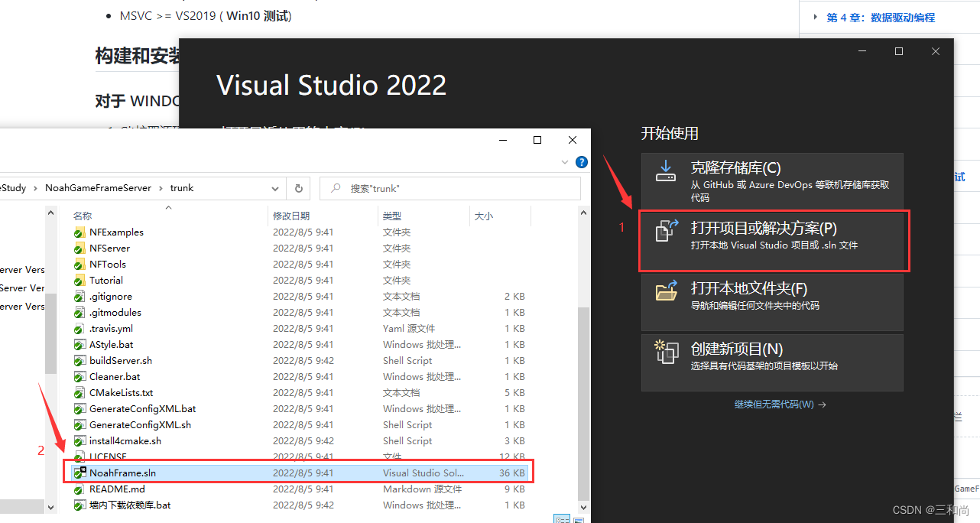Click the breadcrumb chevron before NoahGameFrameServer
Viewport: 980px width, 523px height.
pos(35,188)
